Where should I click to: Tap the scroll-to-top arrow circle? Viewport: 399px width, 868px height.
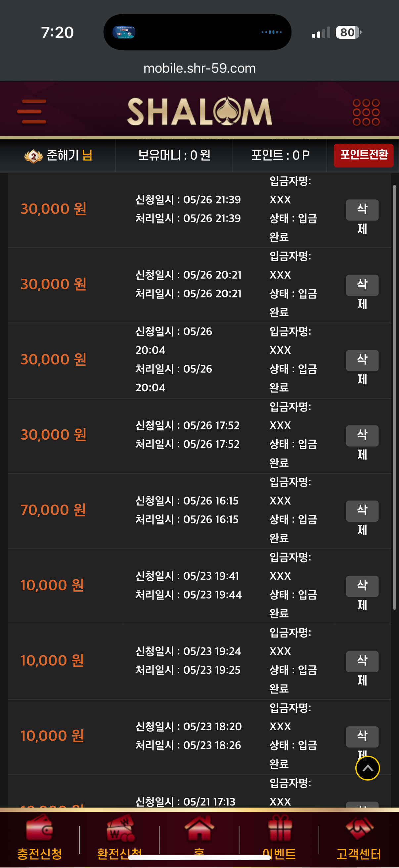[x=367, y=768]
